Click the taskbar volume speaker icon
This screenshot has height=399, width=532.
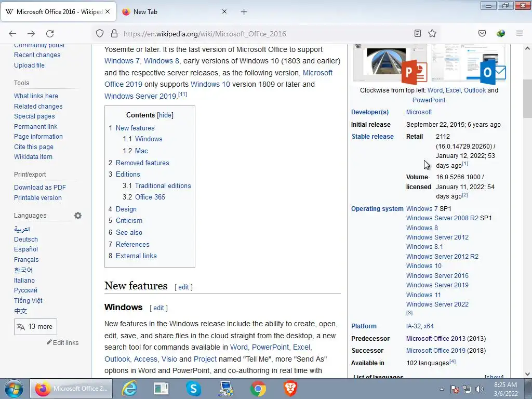[x=480, y=389]
